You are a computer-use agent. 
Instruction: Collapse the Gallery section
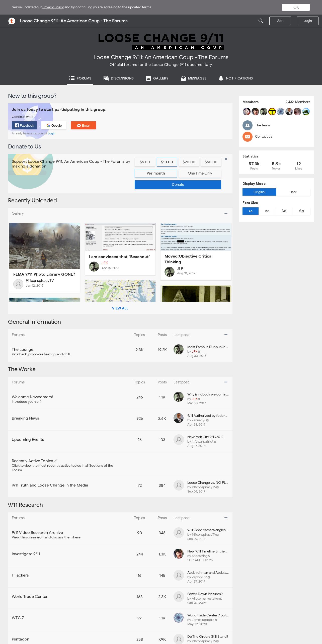[x=226, y=213]
